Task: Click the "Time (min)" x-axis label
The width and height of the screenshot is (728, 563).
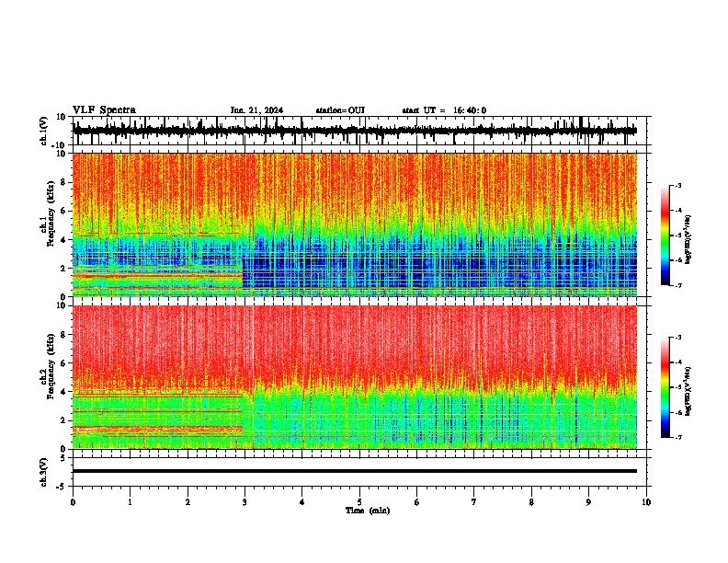Action: tap(368, 511)
